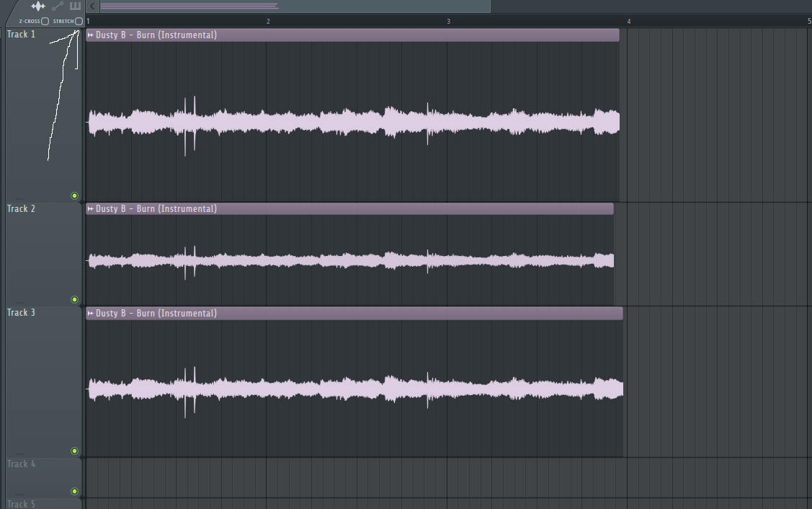Image resolution: width=812 pixels, height=509 pixels.
Task: Mute Track 3 using its green LED
Action: click(75, 451)
